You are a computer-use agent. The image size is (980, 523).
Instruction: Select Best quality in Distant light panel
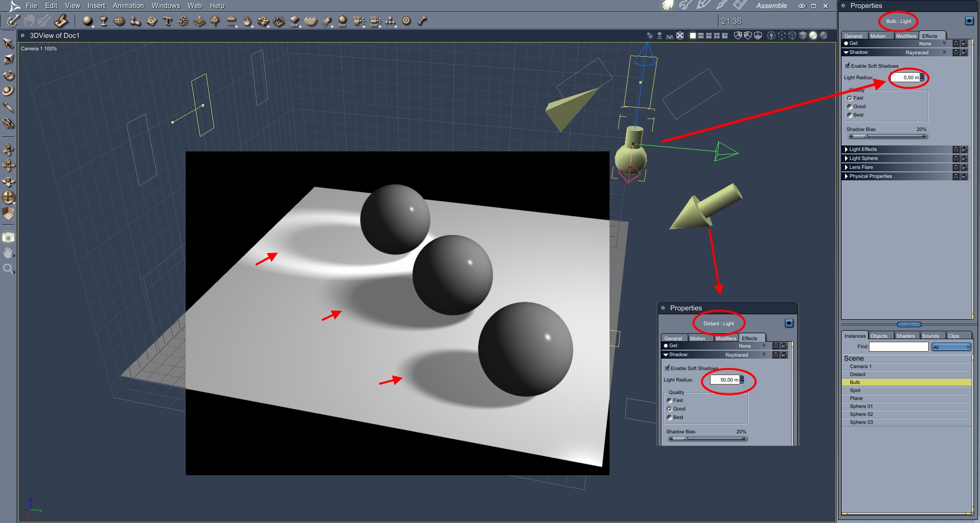[x=669, y=417]
